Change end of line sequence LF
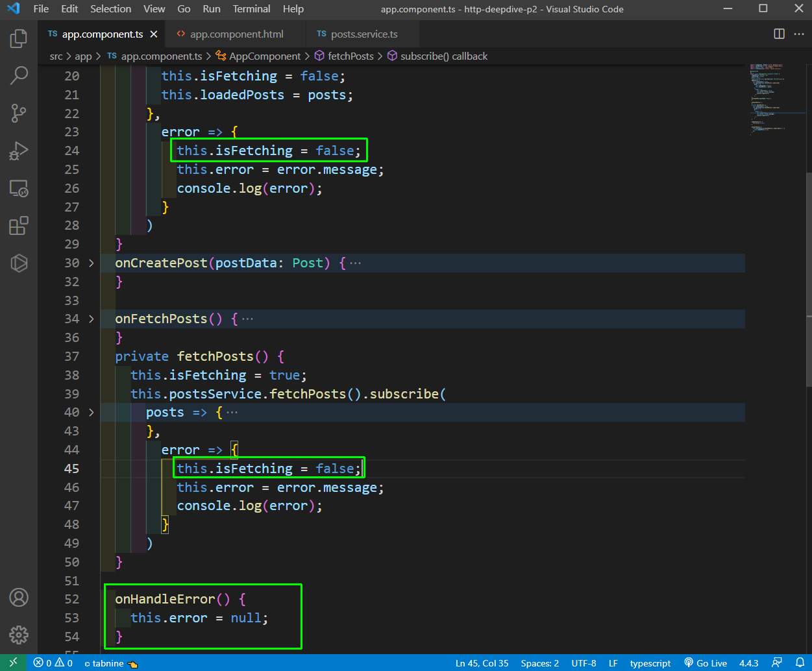 (x=613, y=663)
